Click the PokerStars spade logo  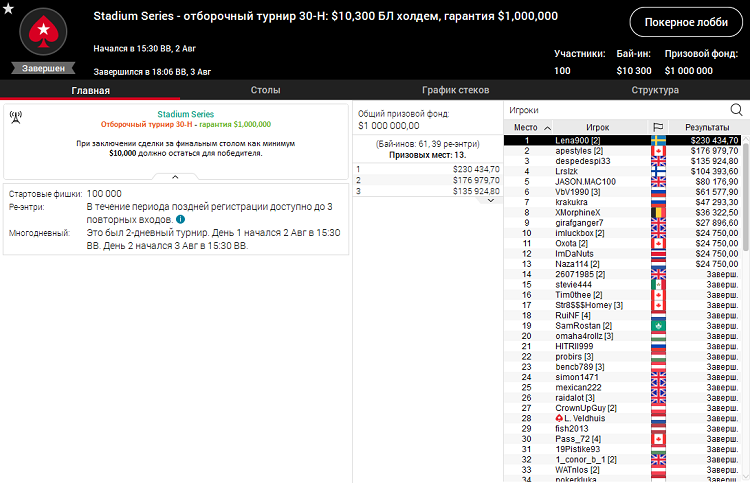click(43, 33)
